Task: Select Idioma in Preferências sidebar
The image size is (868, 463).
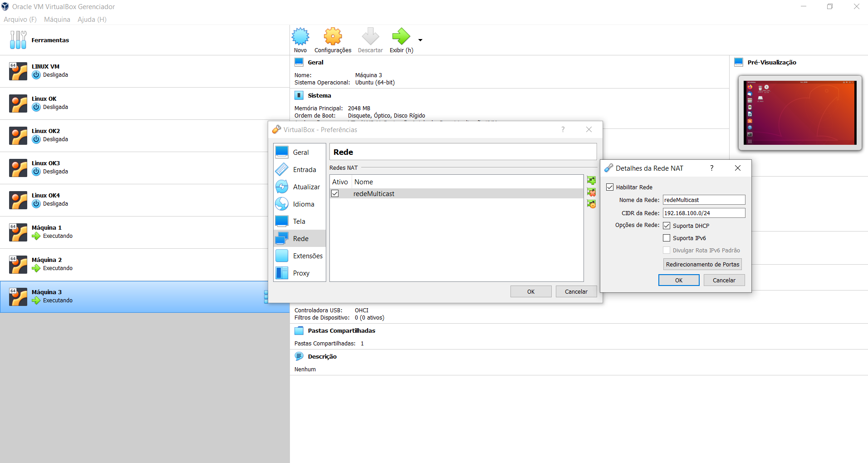Action: (300, 204)
